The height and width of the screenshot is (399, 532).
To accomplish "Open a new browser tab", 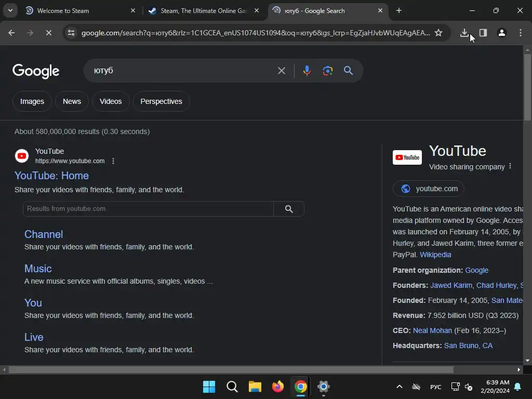I will (x=399, y=11).
